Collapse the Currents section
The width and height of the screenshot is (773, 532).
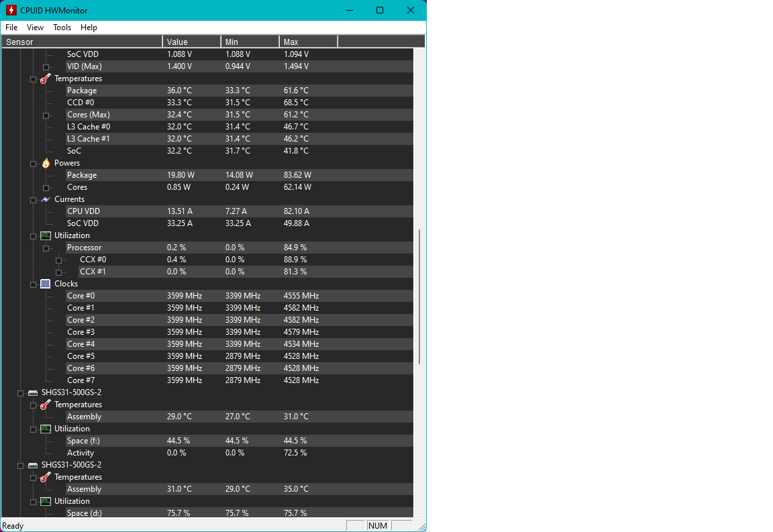pyautogui.click(x=33, y=200)
